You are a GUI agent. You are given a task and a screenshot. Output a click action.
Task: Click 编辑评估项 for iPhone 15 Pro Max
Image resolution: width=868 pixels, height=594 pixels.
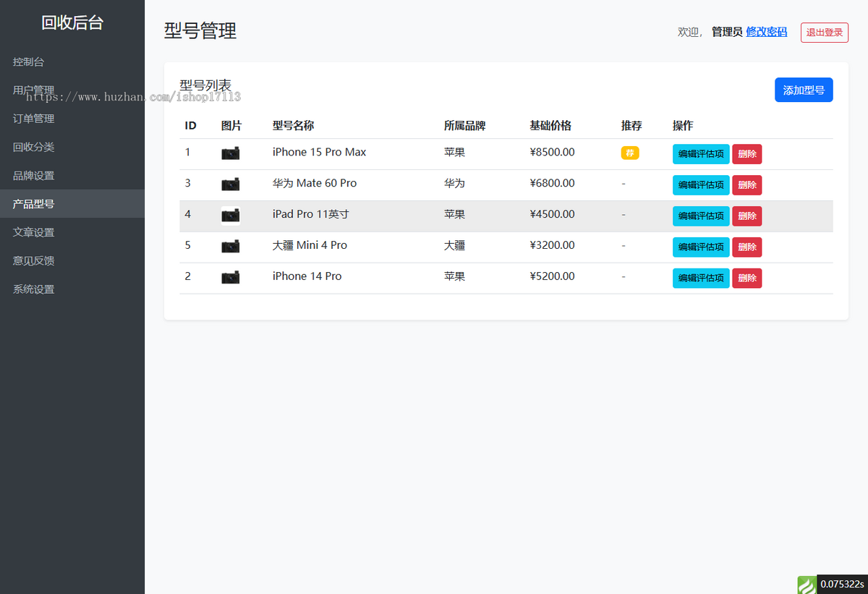point(701,154)
